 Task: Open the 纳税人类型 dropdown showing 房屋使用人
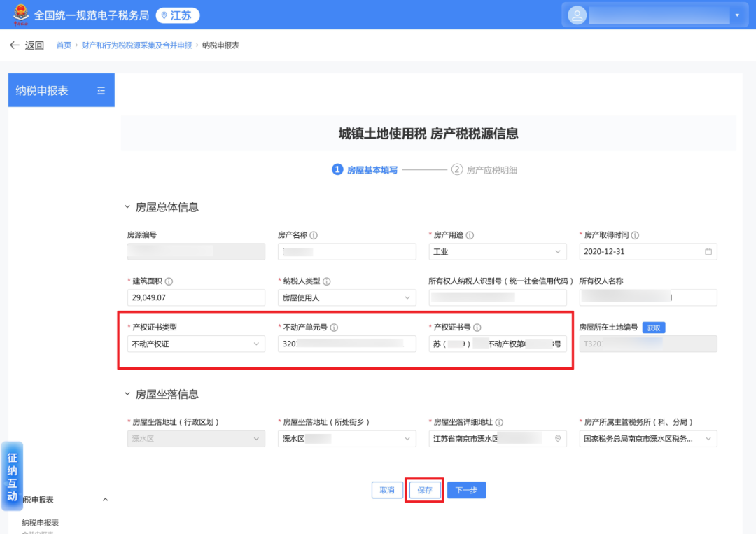(346, 298)
